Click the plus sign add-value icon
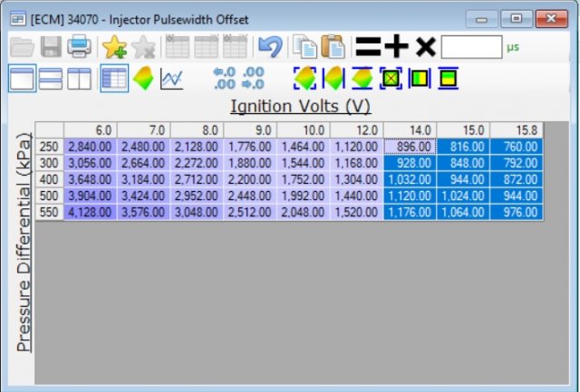This screenshot has height=392, width=580. (x=396, y=47)
